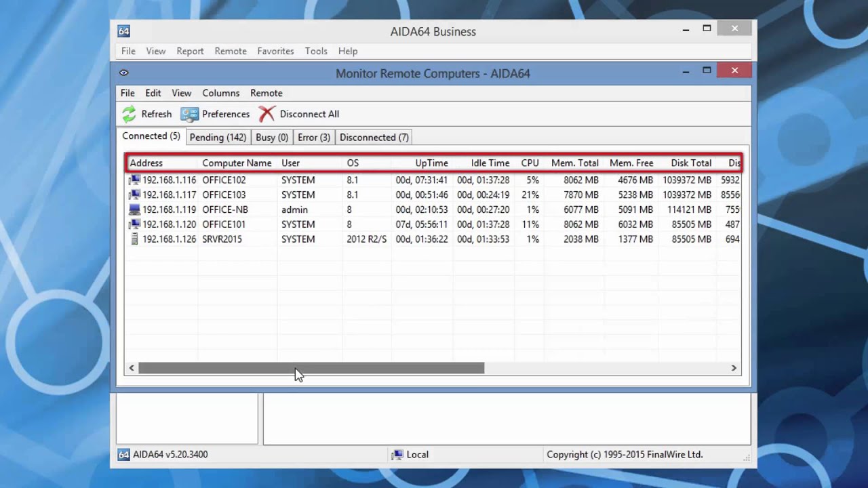
Task: Sort by the Mem. Total column header
Action: pyautogui.click(x=575, y=163)
